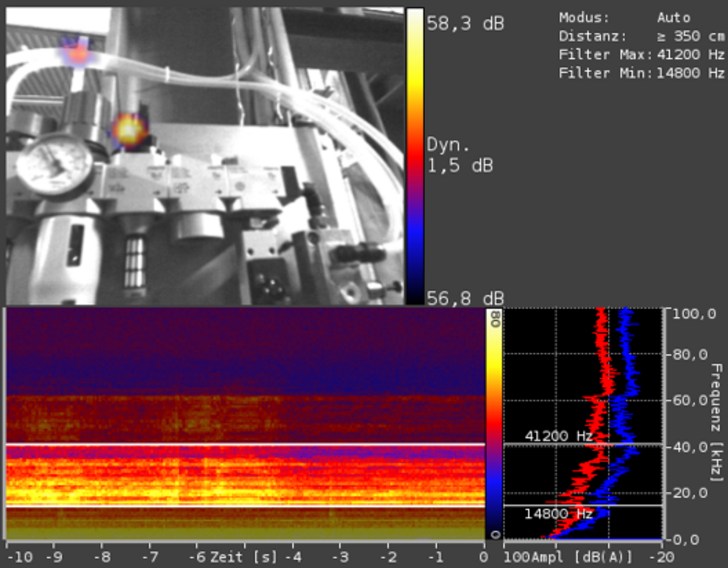The width and height of the screenshot is (728, 568).
Task: Select the faint red hotspot on the upper hose
Action: click(x=78, y=53)
